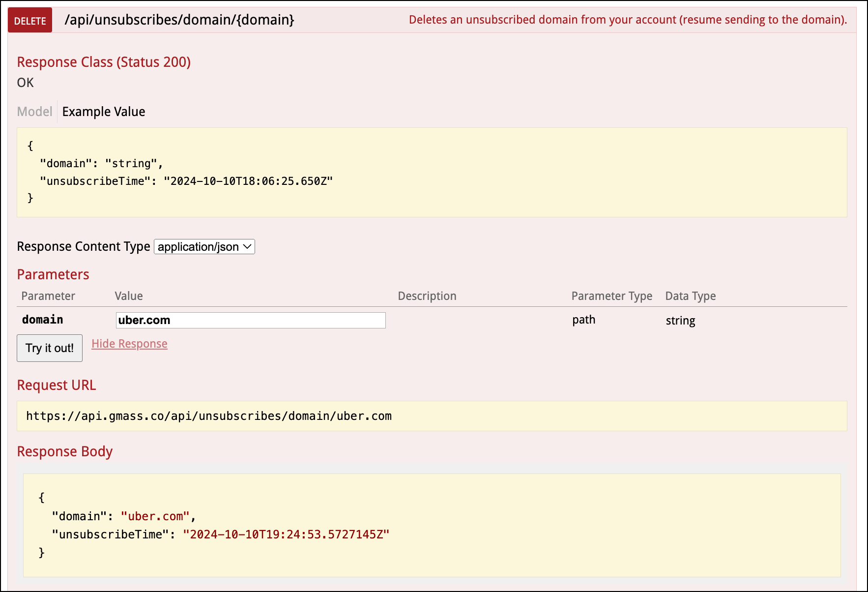The height and width of the screenshot is (592, 868).
Task: Click the Request URL text box
Action: pyautogui.click(x=432, y=416)
